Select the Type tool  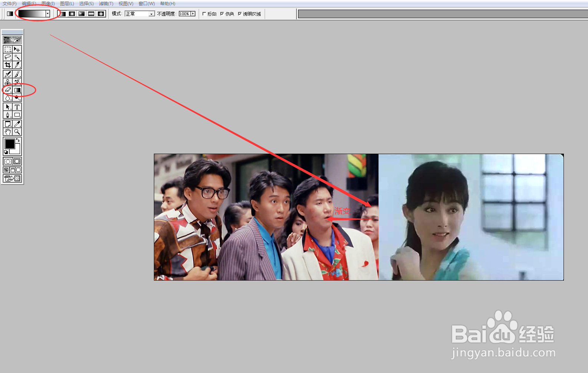(x=17, y=107)
